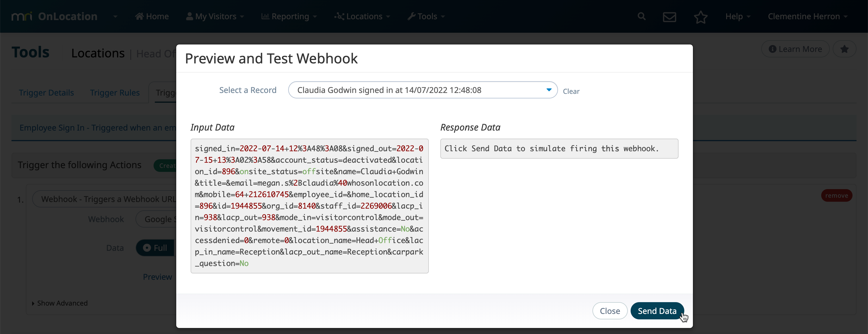
Task: Click Send Data to fire webhook
Action: pos(657,311)
